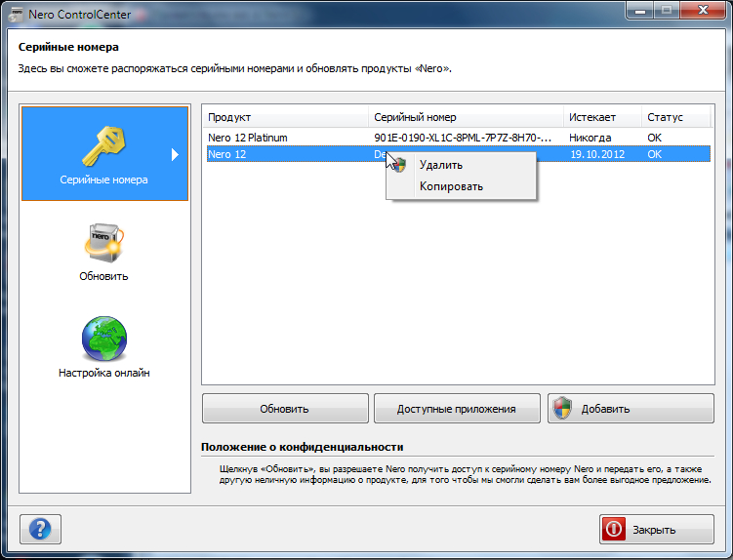733x560 pixels.
Task: Click the blue question mark help icon
Action: pos(40,529)
